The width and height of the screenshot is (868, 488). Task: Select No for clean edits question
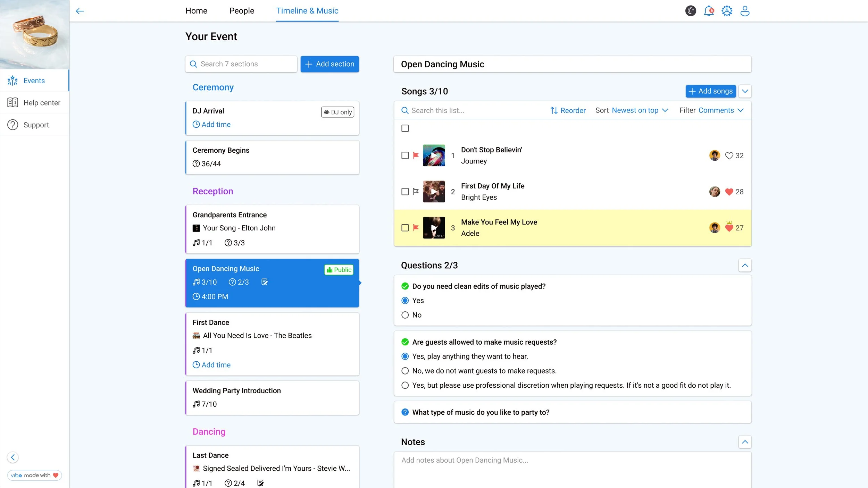(405, 315)
